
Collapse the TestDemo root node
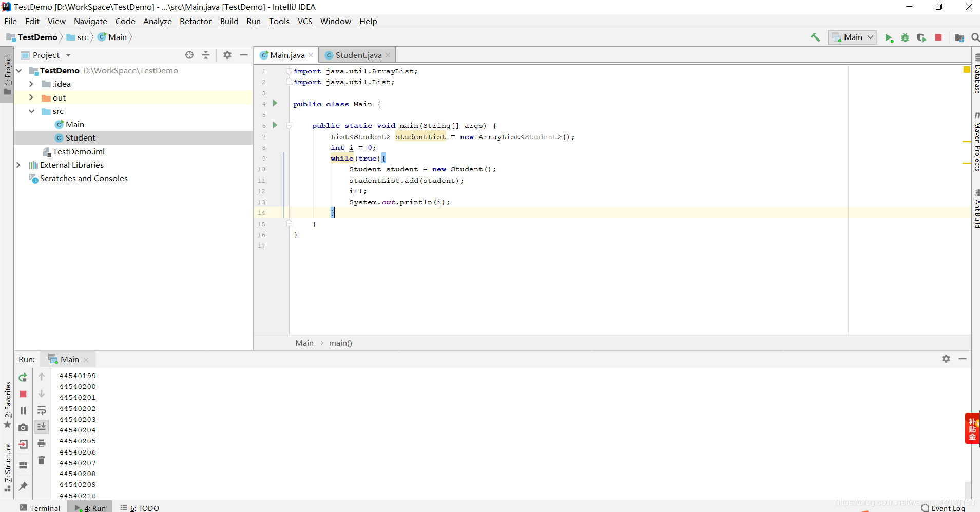coord(19,70)
